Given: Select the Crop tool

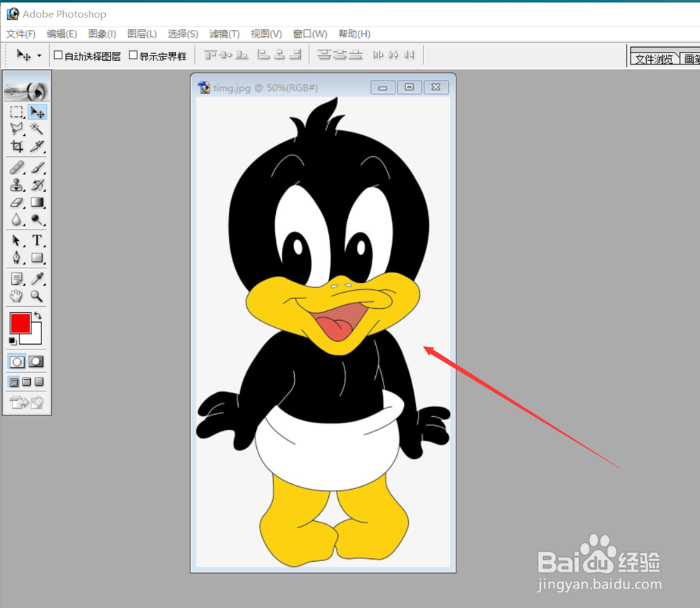Looking at the screenshot, I should pos(17,146).
